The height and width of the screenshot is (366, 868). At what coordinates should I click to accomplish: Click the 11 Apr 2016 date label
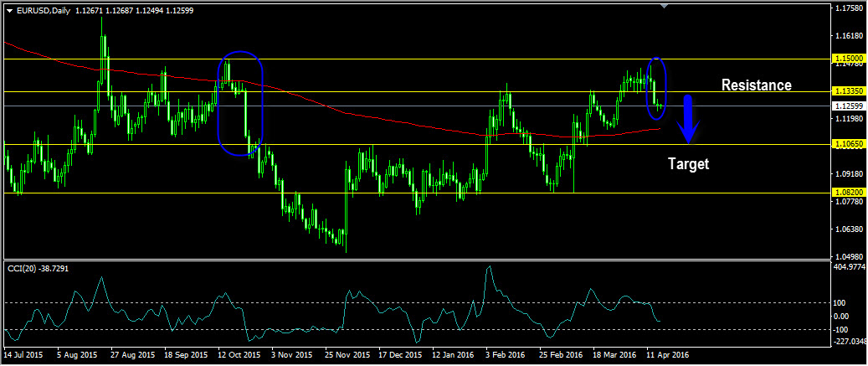668,353
